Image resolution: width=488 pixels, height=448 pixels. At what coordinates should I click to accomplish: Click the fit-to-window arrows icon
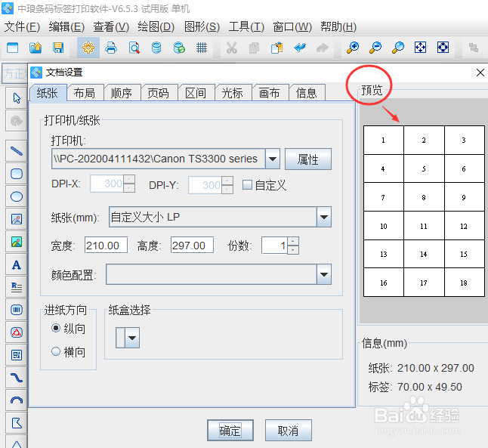click(420, 48)
